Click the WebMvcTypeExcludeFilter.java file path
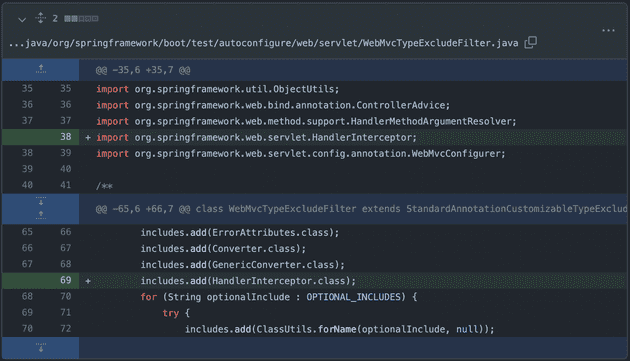Viewport: 630px width, 361px height. click(x=264, y=43)
